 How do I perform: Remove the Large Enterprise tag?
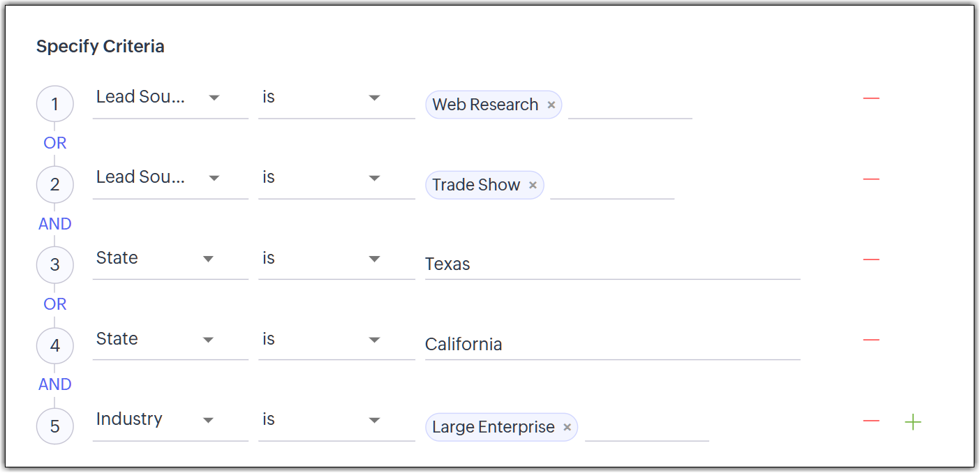coord(567,428)
